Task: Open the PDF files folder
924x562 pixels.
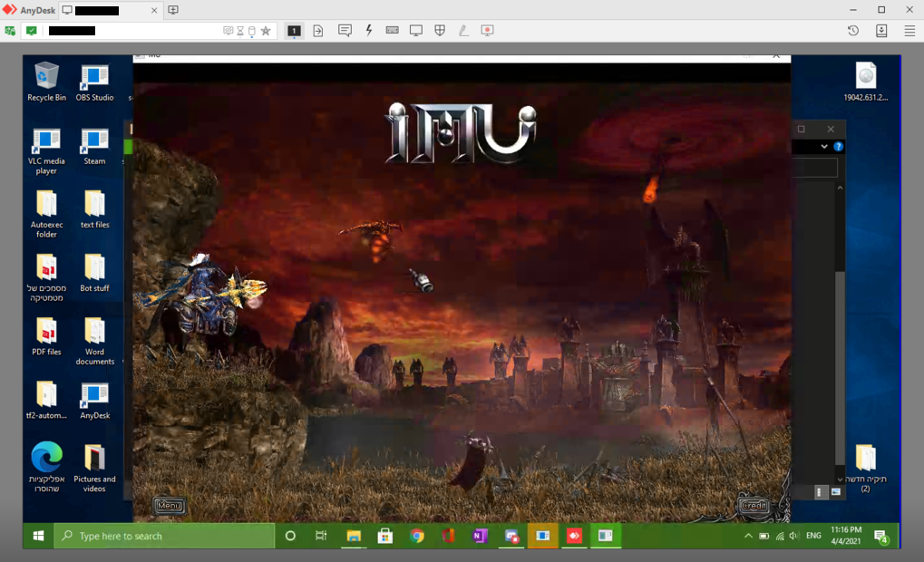Action: pyautogui.click(x=46, y=336)
